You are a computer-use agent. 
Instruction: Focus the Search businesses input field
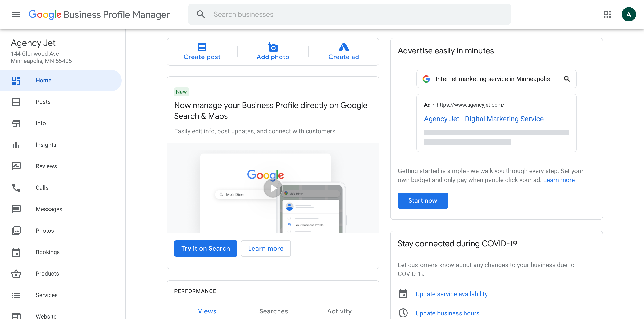[x=349, y=14]
